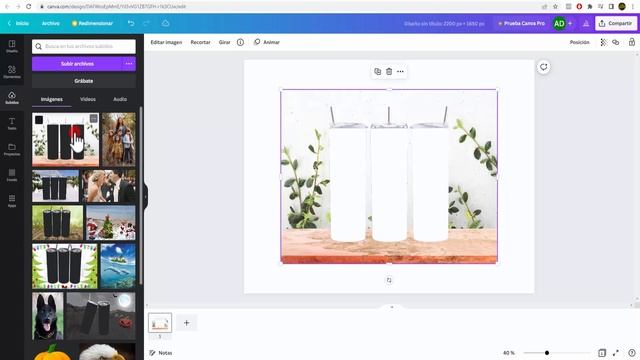Click Animar button
The image size is (640, 360).
[x=267, y=42]
